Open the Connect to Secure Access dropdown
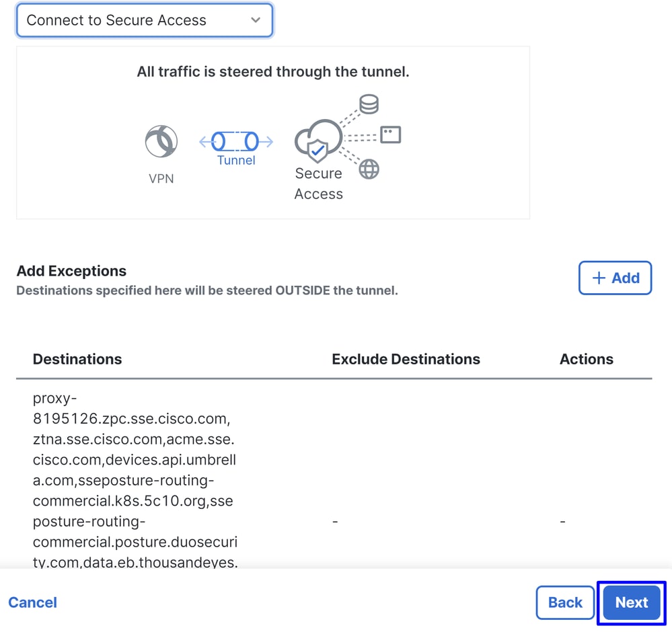 coord(145,20)
